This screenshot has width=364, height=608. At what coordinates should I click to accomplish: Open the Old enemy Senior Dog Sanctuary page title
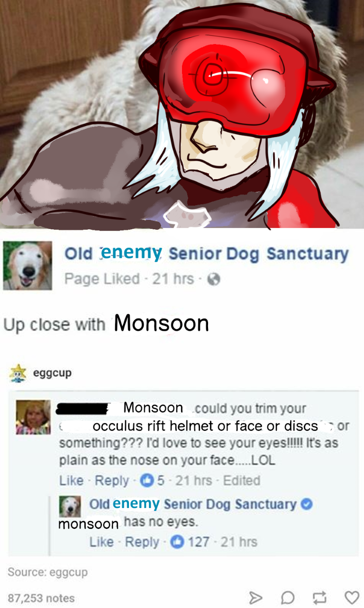(206, 254)
